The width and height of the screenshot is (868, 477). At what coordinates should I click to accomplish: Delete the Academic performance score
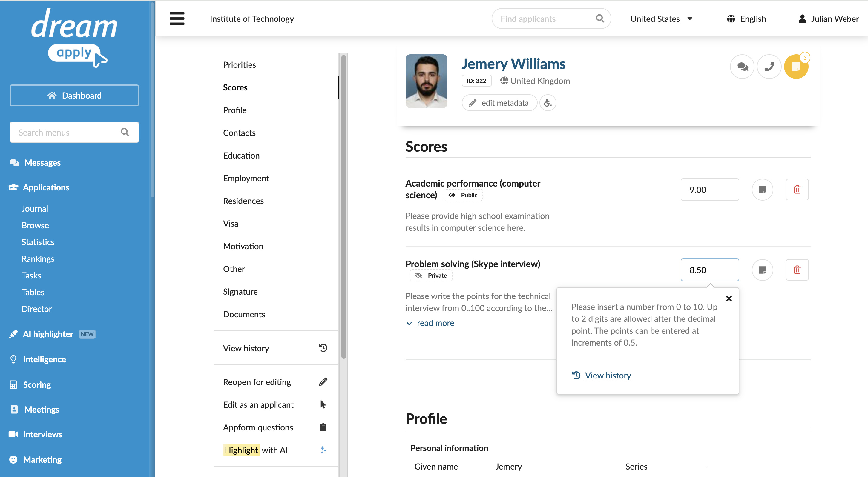(797, 190)
